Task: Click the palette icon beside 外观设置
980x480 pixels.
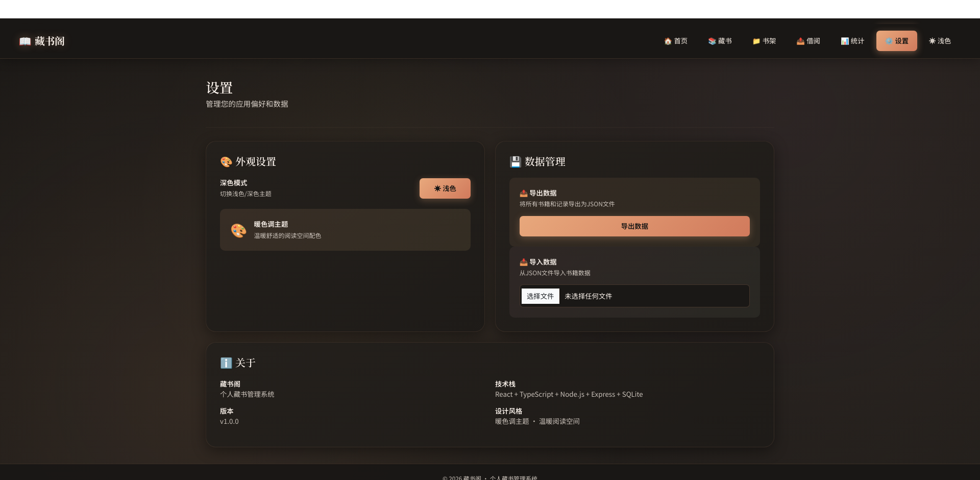Action: click(226, 162)
